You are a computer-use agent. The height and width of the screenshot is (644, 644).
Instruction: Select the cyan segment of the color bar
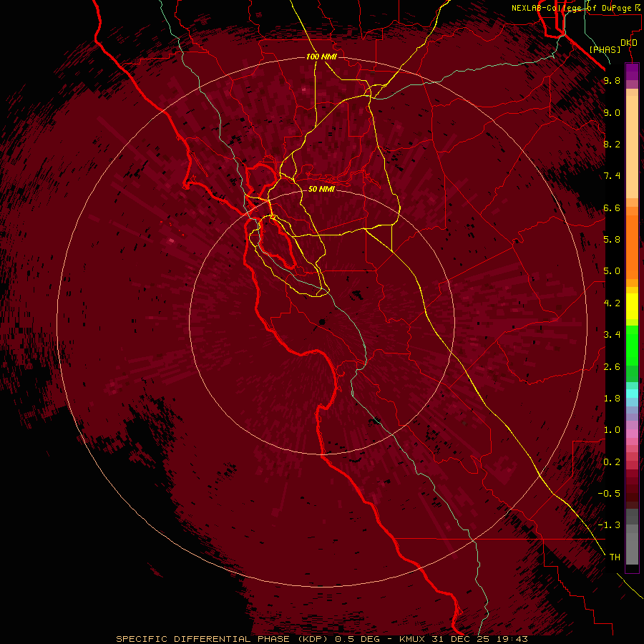632,394
